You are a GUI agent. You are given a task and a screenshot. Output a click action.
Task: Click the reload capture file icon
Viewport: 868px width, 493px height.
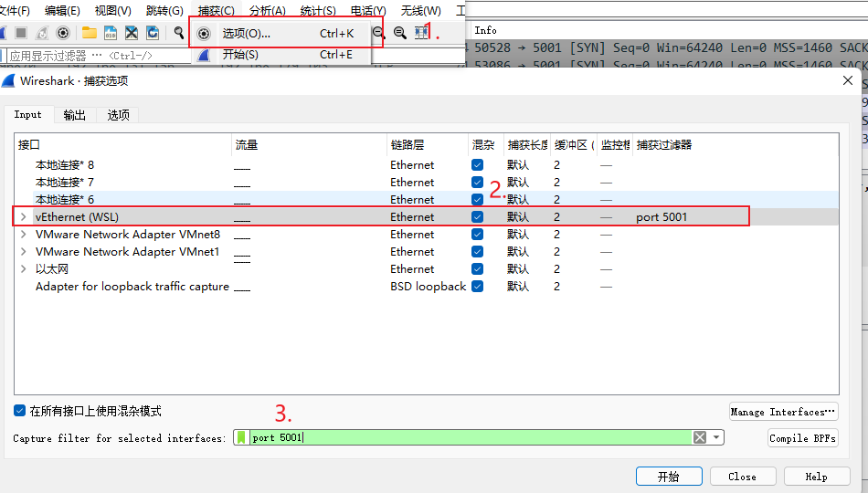tap(153, 33)
